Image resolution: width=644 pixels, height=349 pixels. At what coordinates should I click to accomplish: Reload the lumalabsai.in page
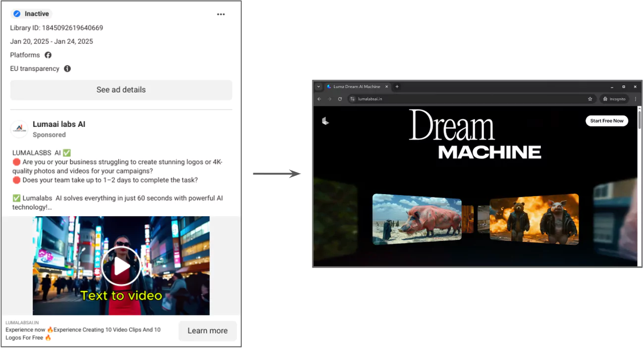tap(340, 99)
